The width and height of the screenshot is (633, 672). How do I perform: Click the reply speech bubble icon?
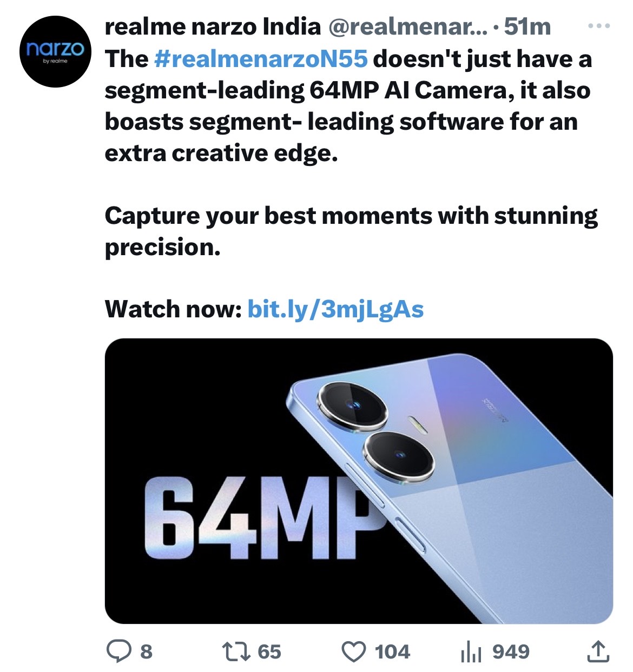(116, 651)
